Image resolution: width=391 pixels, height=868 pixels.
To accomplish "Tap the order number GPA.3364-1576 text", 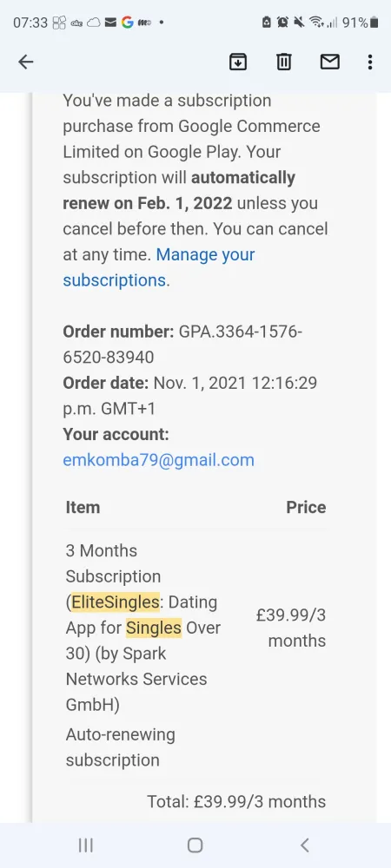I will click(241, 332).
